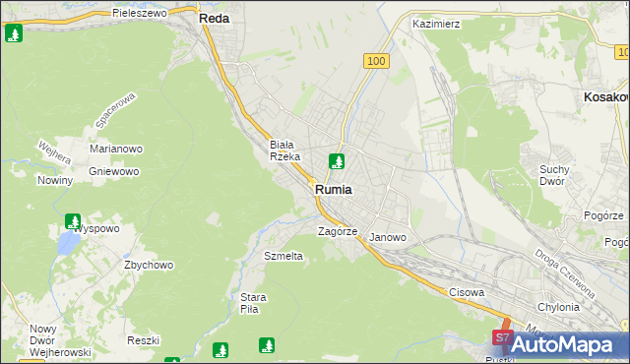The height and width of the screenshot is (364, 630).
Task: Click the forest icon southwest of Stara Piła
Action: 220,350
